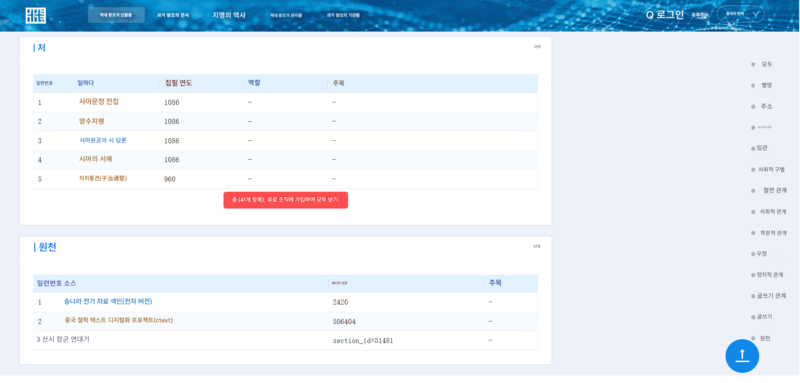Click the 1086 year for 사마문정 전집

171,103
